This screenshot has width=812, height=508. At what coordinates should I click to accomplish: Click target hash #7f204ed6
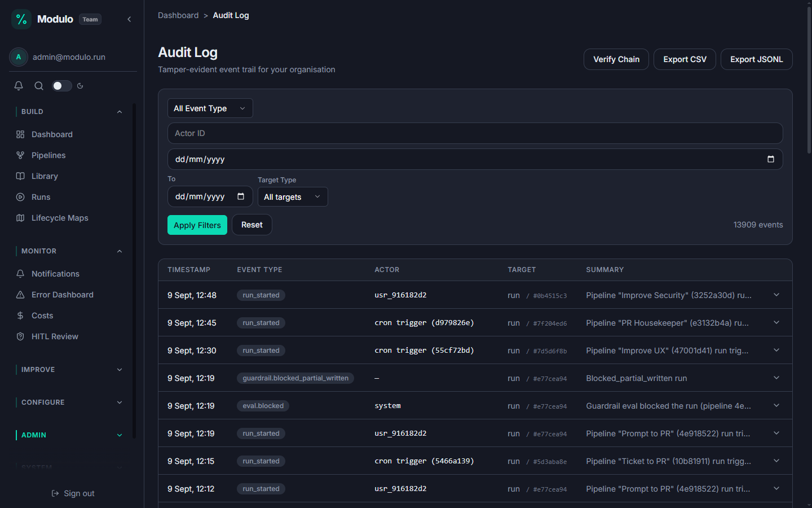[550, 323]
